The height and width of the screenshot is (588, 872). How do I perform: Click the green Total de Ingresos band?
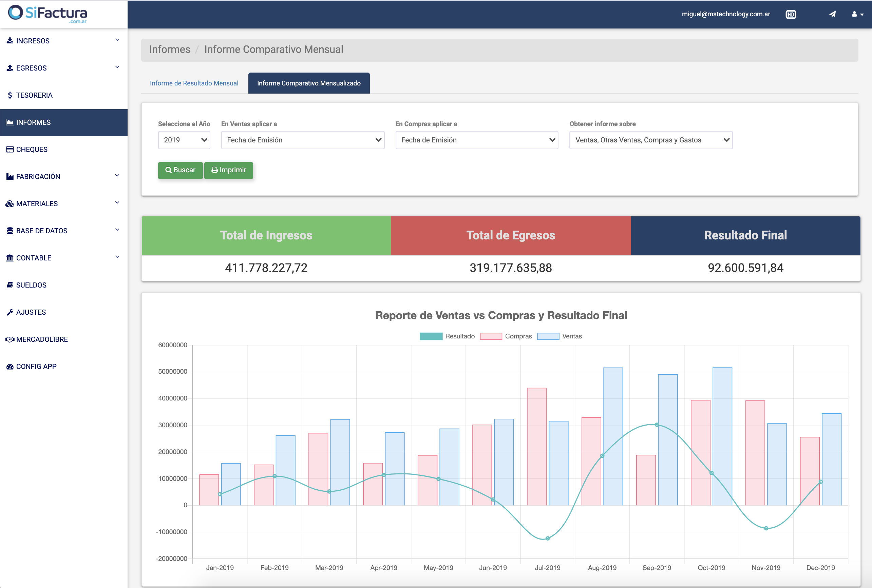pyautogui.click(x=266, y=235)
